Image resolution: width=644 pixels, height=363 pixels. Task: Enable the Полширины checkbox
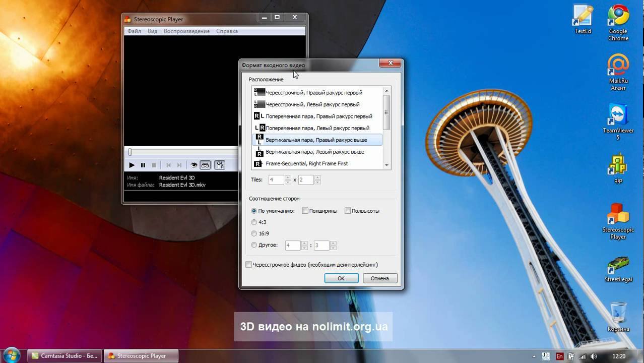(x=305, y=211)
